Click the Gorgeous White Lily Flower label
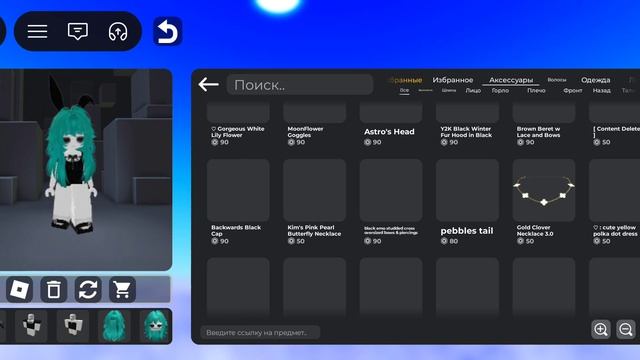Viewport: 640px width, 360px height. point(238,132)
